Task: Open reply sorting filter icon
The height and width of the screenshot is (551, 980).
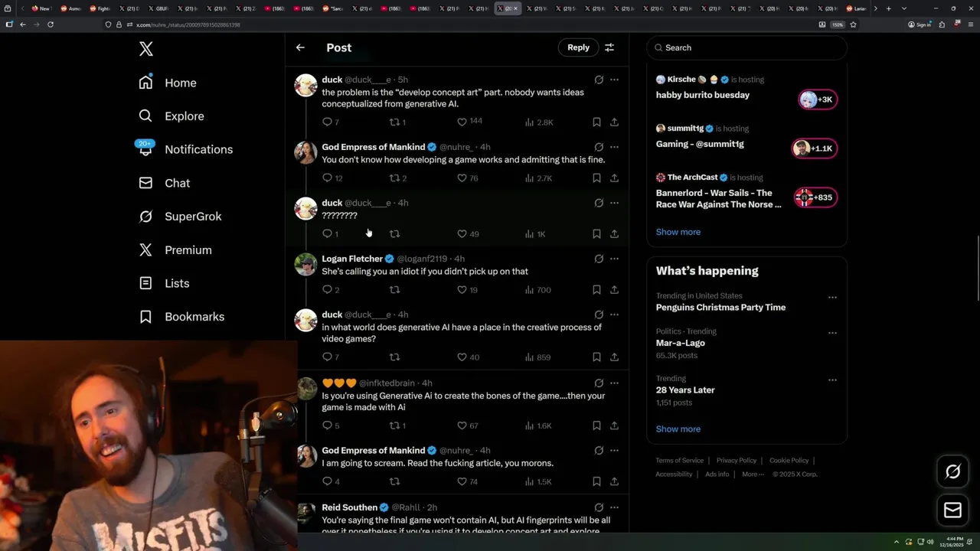Action: [x=609, y=47]
